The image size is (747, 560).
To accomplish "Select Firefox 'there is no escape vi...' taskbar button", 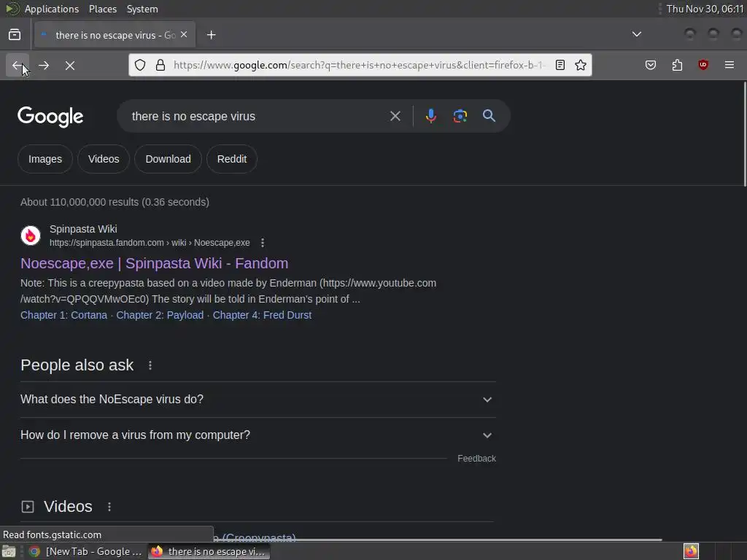I will [209, 551].
